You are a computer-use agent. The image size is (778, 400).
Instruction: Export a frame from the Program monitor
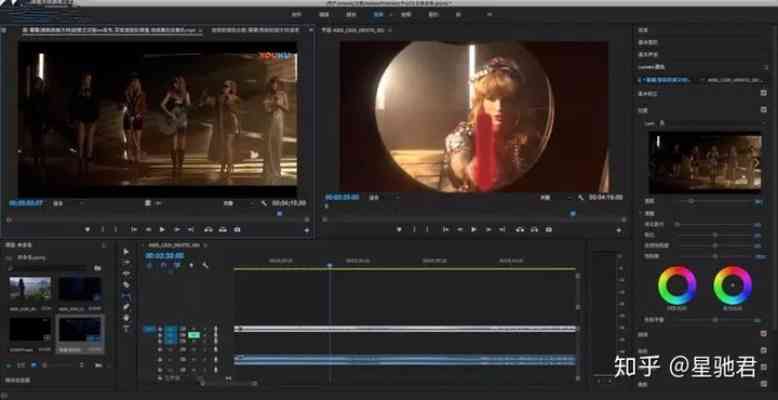tap(549, 229)
